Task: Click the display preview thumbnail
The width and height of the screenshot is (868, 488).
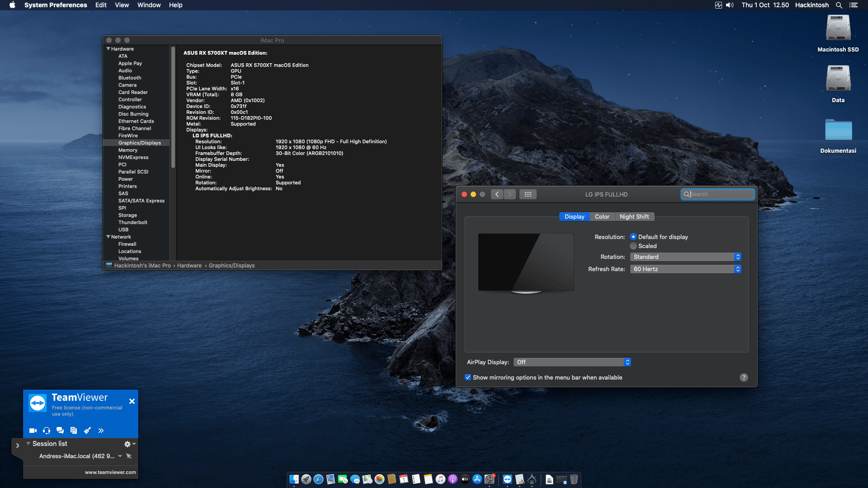Action: pyautogui.click(x=526, y=263)
